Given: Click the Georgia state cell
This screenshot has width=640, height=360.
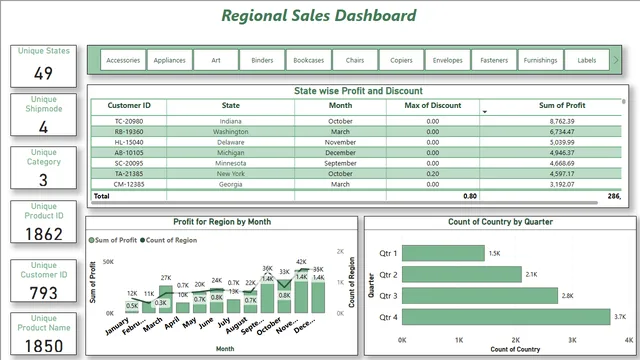Looking at the screenshot, I should pos(231,184).
